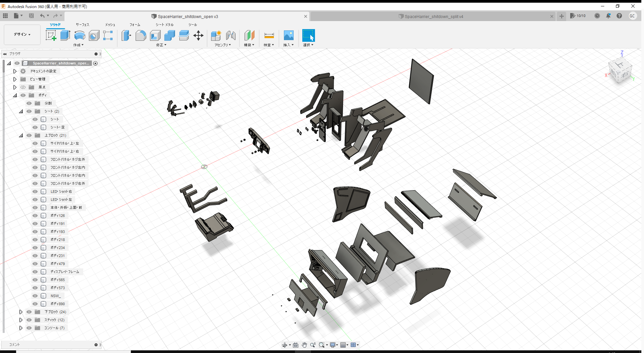Click the デザイン workspace button

click(21, 34)
